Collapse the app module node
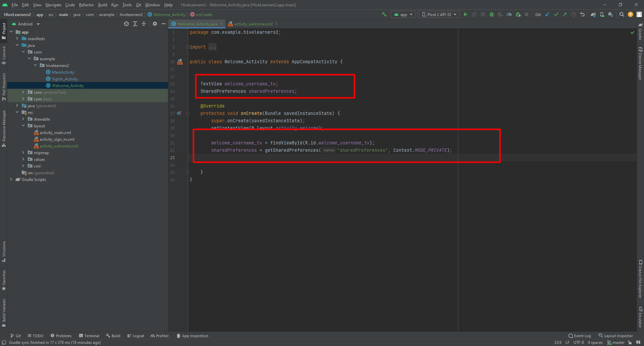This screenshot has height=346, width=644. (x=11, y=32)
